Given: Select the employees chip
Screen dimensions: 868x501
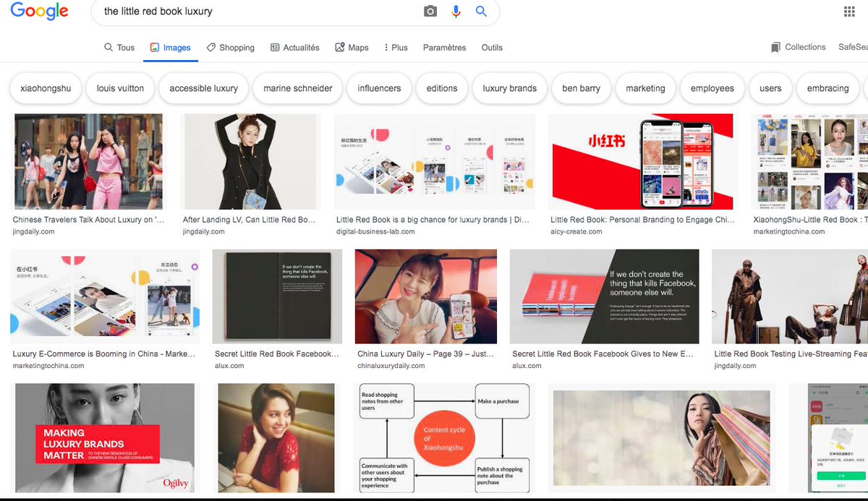Looking at the screenshot, I should point(712,88).
